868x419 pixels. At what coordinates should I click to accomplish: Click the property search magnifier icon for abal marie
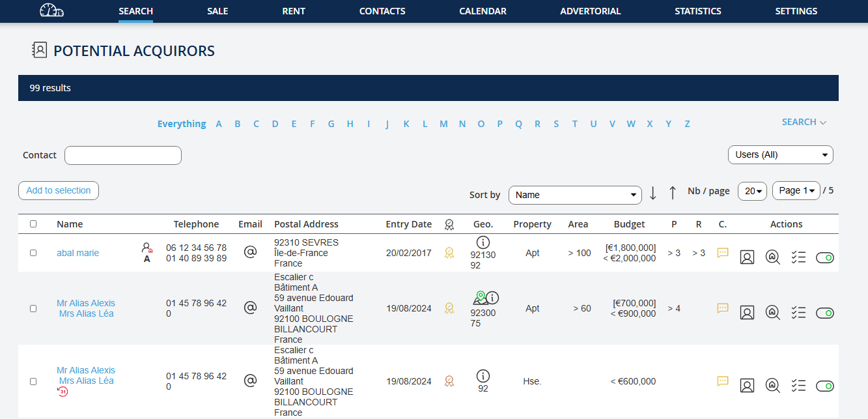coord(772,257)
